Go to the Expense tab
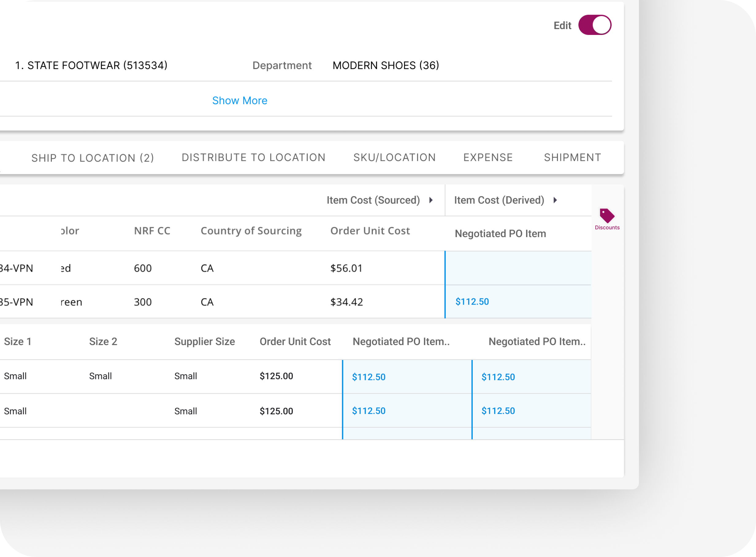The image size is (756, 557). coord(488,157)
